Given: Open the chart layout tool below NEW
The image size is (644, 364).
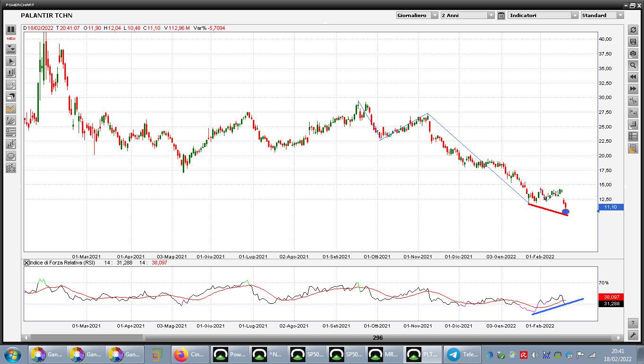Looking at the screenshot, I should pos(10,49).
